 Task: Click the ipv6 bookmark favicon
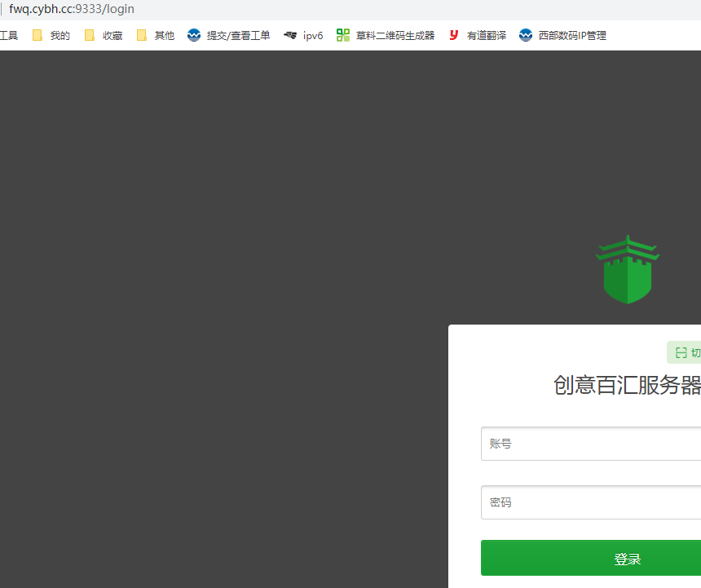coord(290,35)
